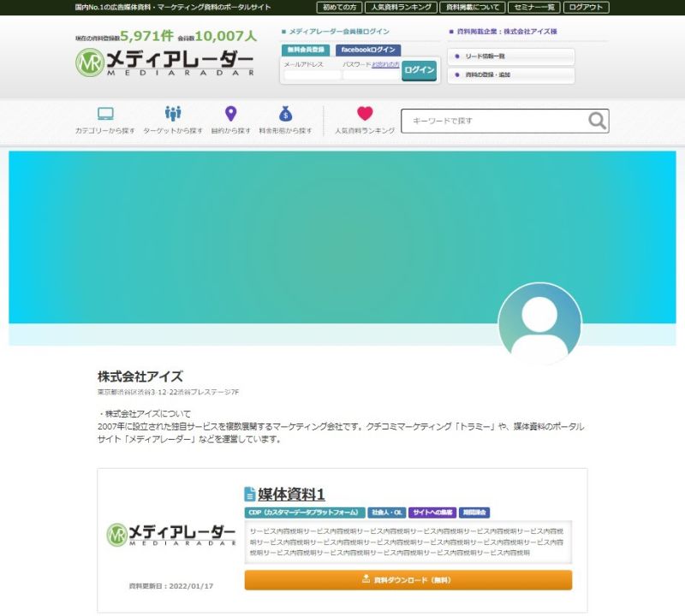Screen dimensions: 685x616
Task: Select セミナー一覧 in top menu
Action: [533, 8]
